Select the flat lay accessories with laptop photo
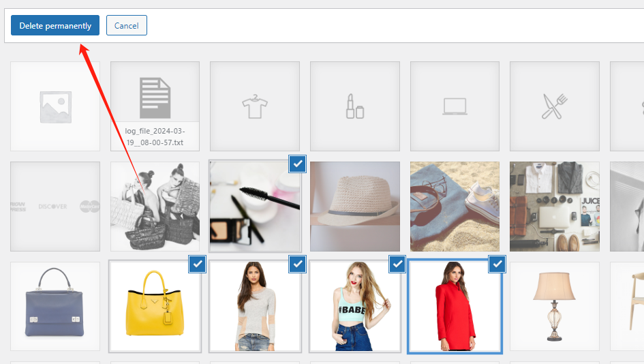The width and height of the screenshot is (644, 364). point(554,207)
